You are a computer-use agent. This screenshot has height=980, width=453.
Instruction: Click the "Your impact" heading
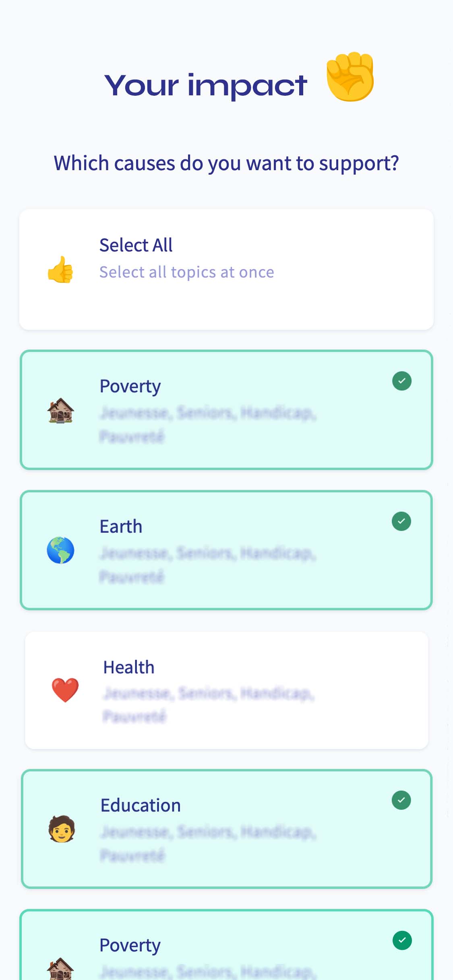click(x=206, y=85)
